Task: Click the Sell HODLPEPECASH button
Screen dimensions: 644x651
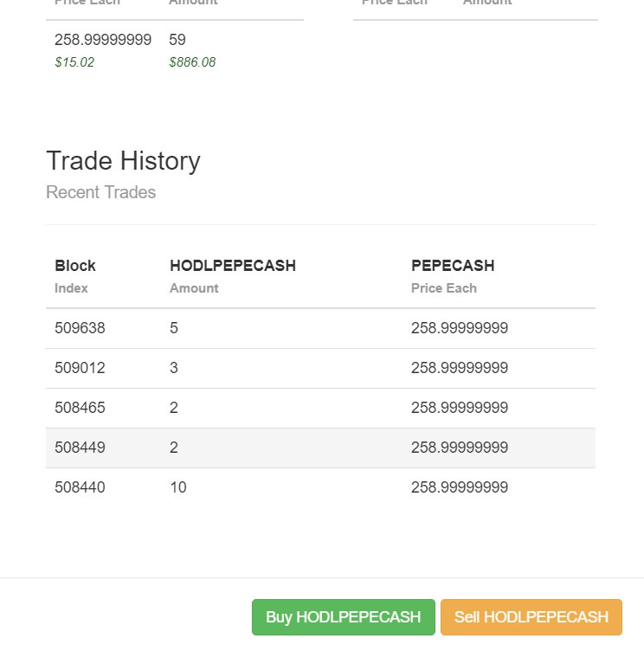Action: (531, 617)
